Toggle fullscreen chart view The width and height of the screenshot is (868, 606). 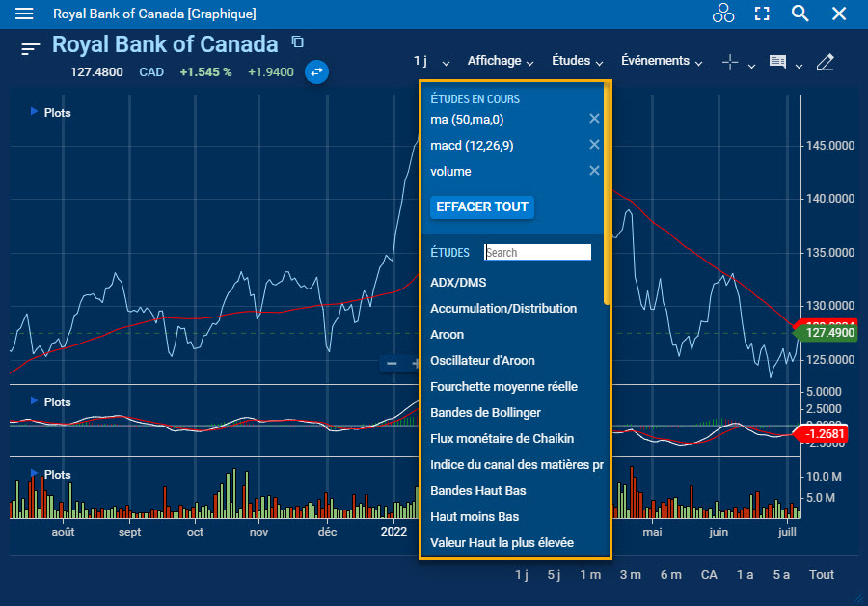click(762, 14)
